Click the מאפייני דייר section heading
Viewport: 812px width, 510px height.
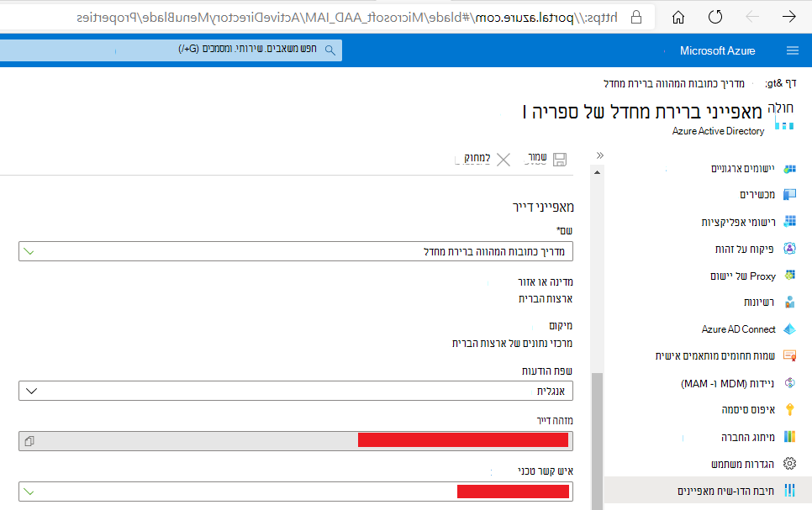543,207
